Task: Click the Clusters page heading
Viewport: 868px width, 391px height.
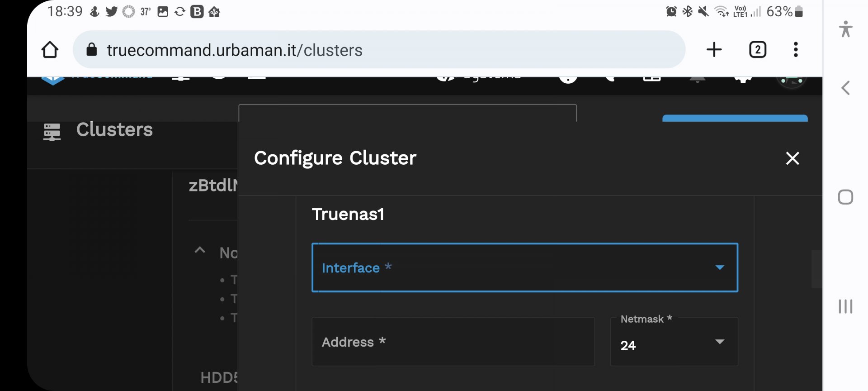Action: [x=114, y=129]
